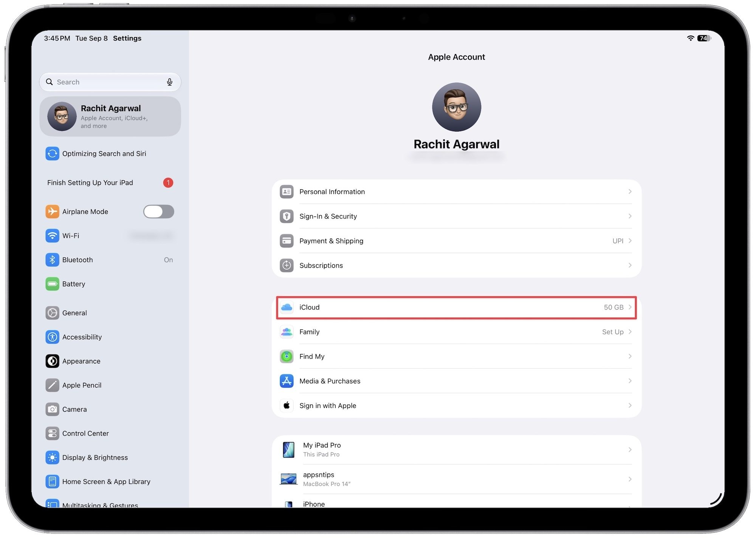
Task: Tap the Subscriptions icon
Action: [287, 265]
